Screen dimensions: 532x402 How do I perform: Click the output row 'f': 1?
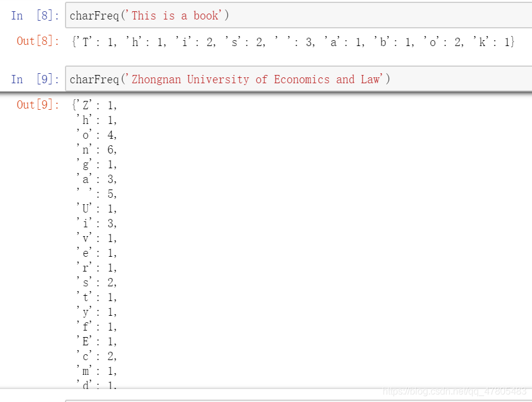96,326
